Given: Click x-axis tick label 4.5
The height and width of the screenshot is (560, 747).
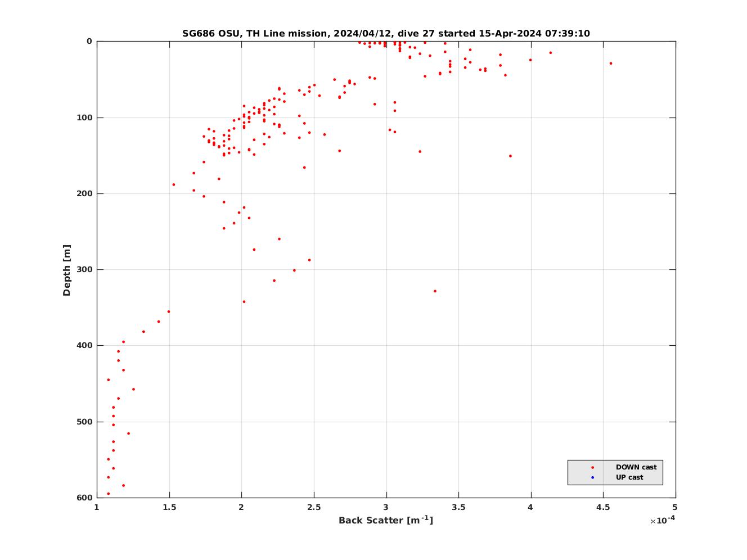Looking at the screenshot, I should (x=603, y=508).
